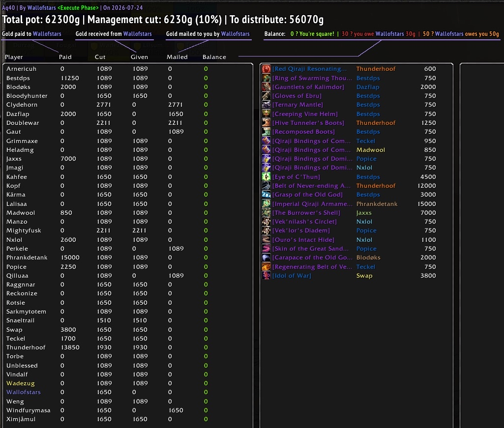Click the Balance column header

(214, 57)
